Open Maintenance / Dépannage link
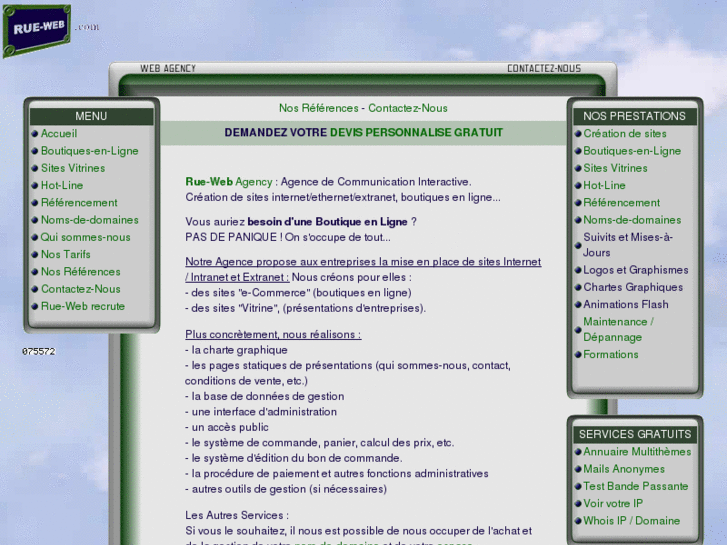This screenshot has height=545, width=727. (619, 329)
